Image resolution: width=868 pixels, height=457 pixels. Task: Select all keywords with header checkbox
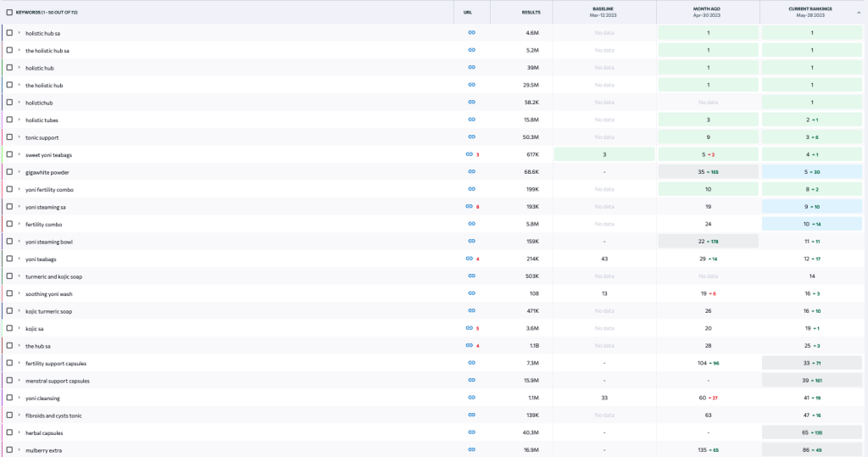pyautogui.click(x=9, y=13)
